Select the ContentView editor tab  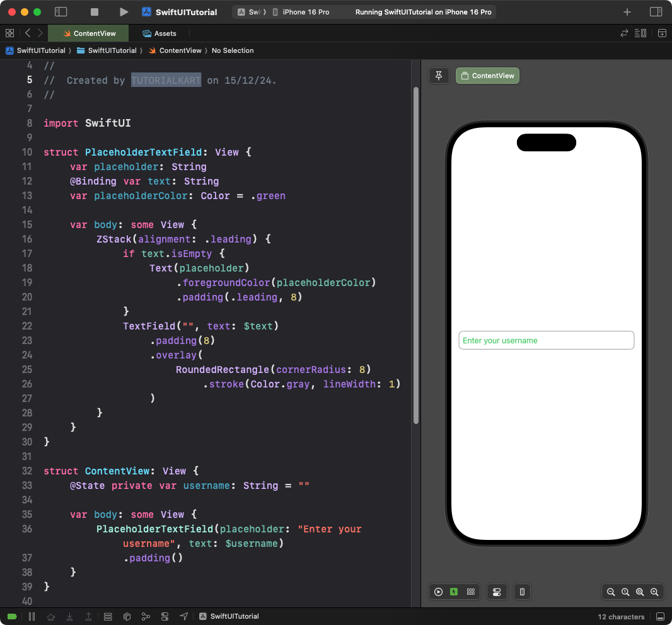tap(88, 33)
